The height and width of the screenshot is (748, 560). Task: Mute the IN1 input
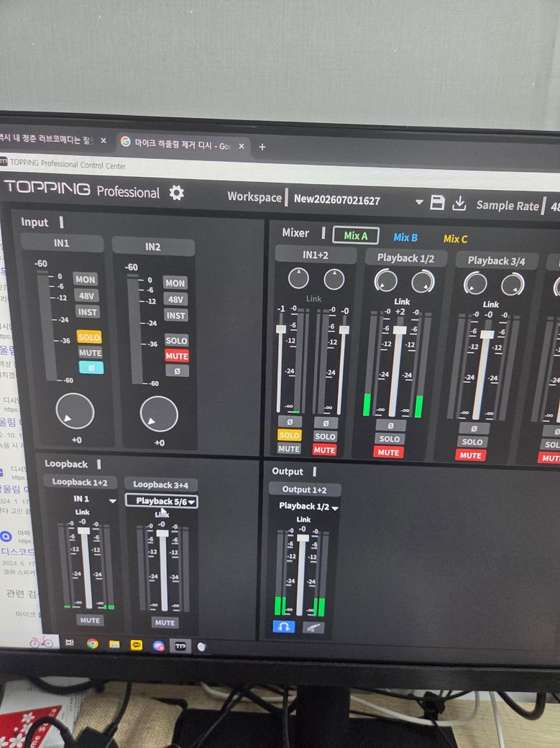90,353
